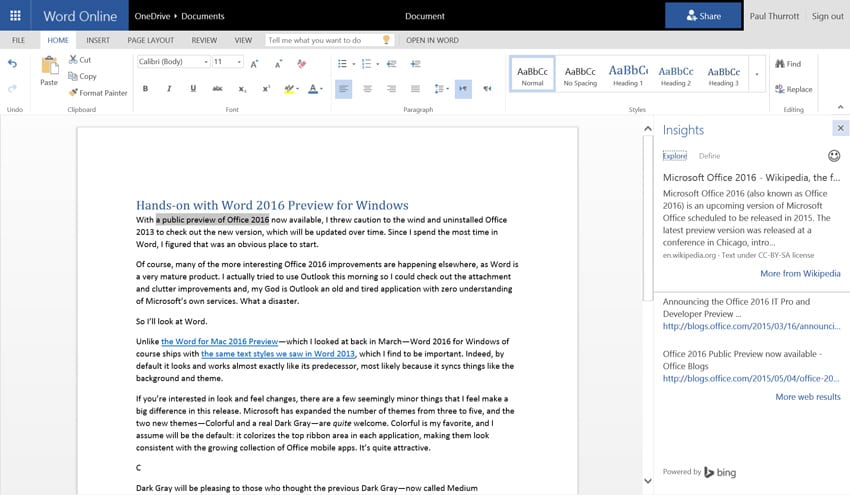Viewport: 850px width, 495px height.
Task: Click the Format Painter tool
Action: [x=98, y=93]
